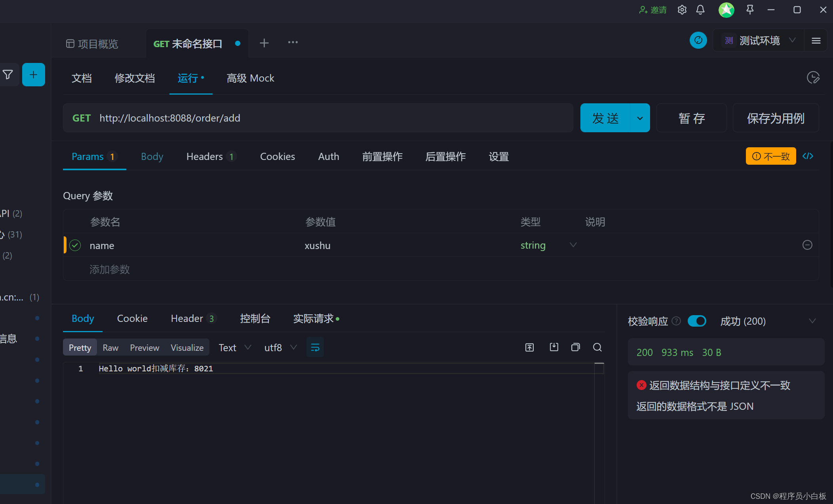The image size is (833, 504).
Task: Toggle the name parameter enabled checkbox
Action: 75,245
